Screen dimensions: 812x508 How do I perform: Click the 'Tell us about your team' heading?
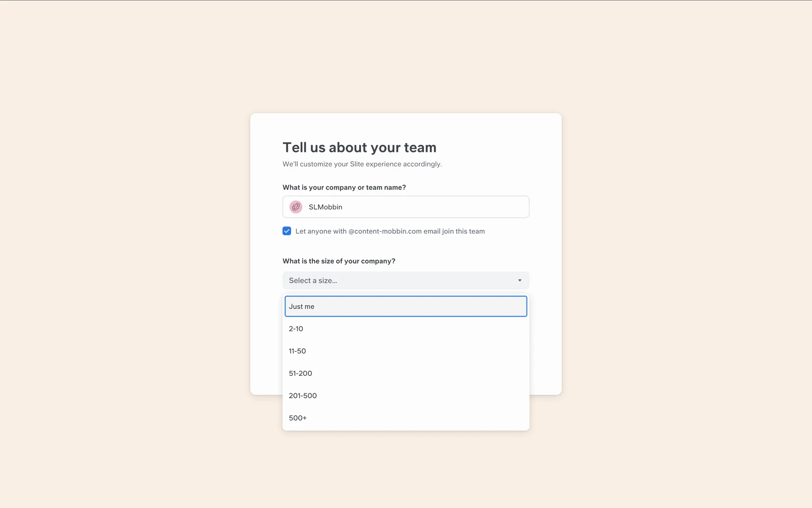point(359,147)
